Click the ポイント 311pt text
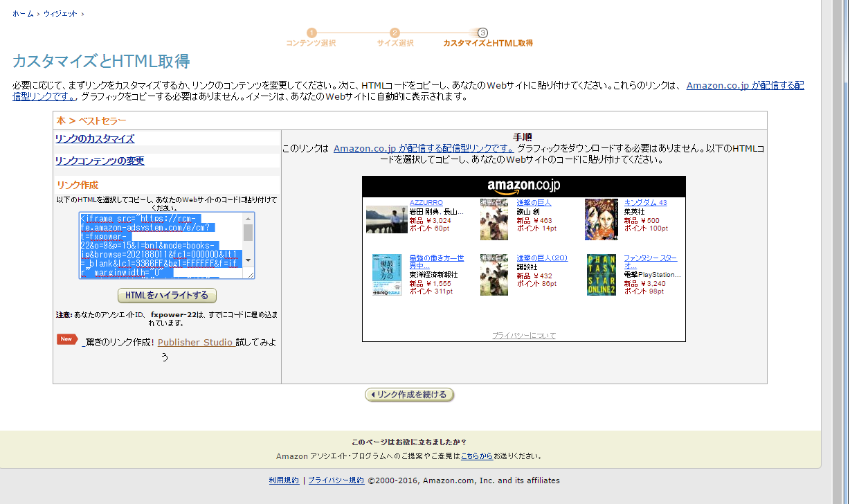 430,292
